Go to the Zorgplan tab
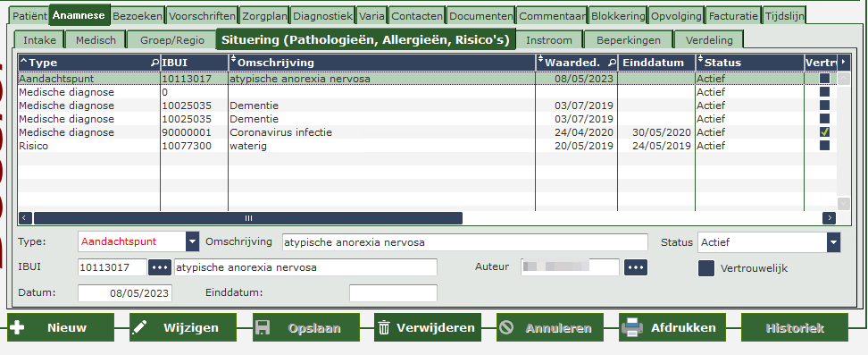868x355 pixels. tap(264, 16)
